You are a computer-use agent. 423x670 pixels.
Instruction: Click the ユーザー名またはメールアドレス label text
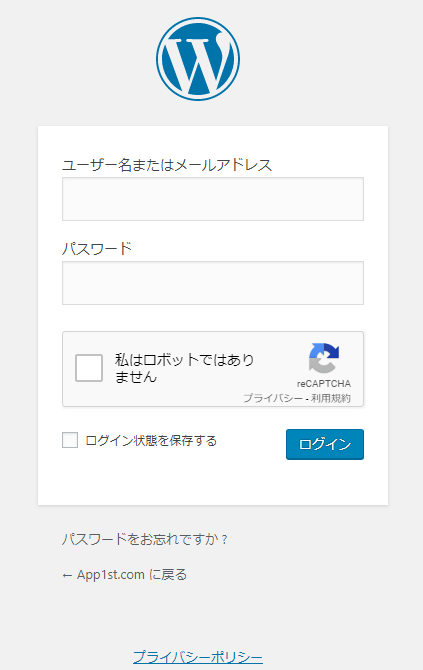coord(167,165)
